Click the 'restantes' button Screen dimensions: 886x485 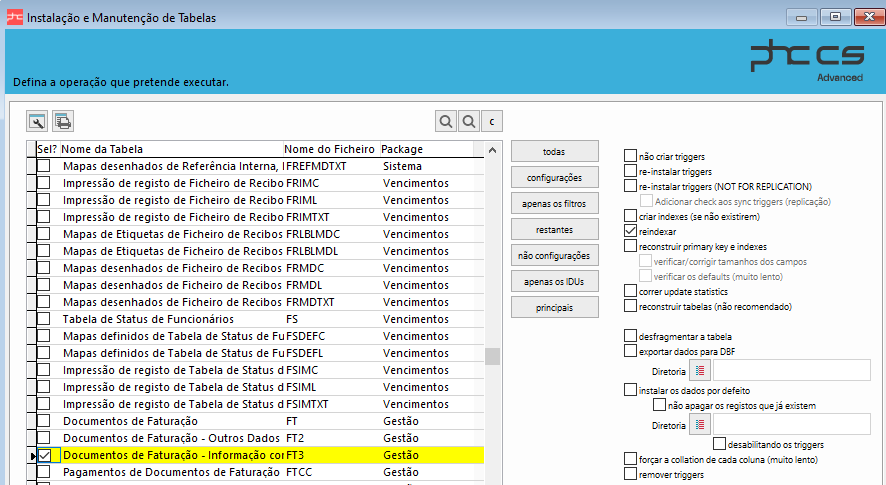tap(554, 229)
